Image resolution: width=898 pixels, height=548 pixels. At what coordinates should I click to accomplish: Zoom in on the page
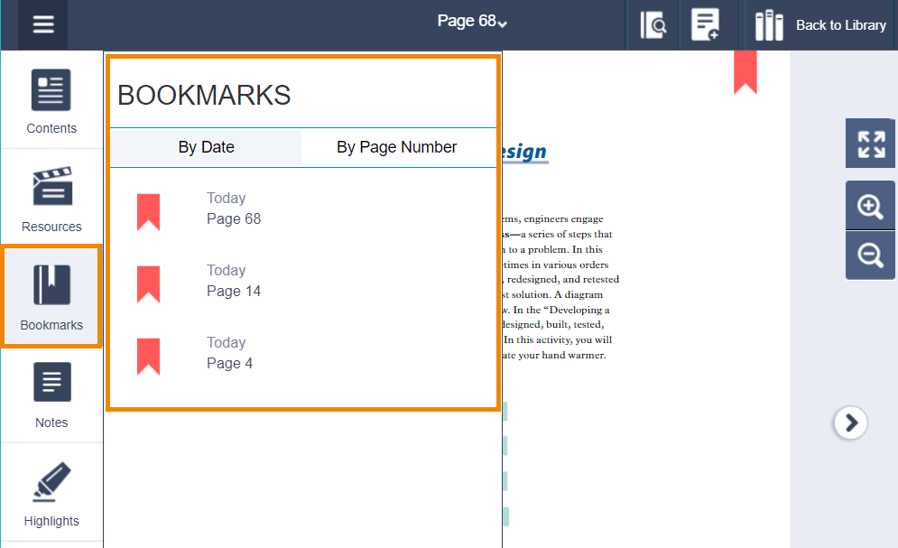(x=870, y=207)
